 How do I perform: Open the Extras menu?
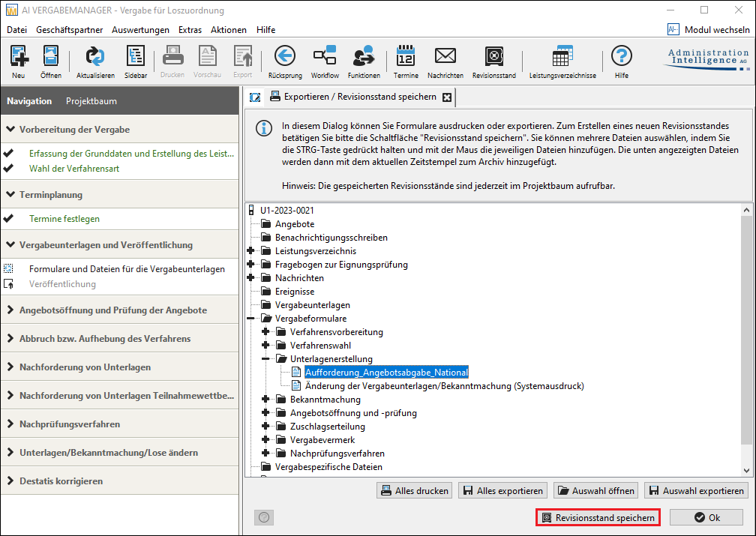click(190, 30)
